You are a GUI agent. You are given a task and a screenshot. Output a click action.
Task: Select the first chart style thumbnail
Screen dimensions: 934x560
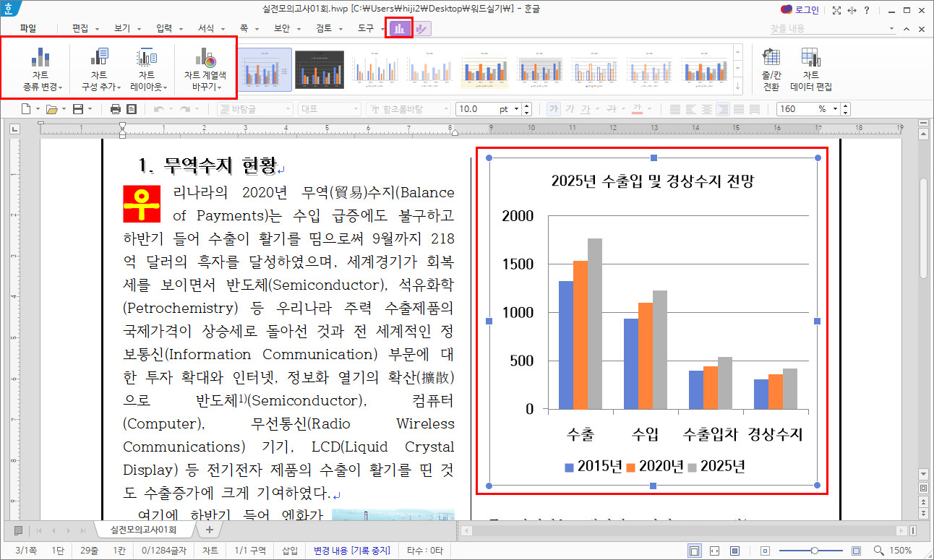pos(265,69)
